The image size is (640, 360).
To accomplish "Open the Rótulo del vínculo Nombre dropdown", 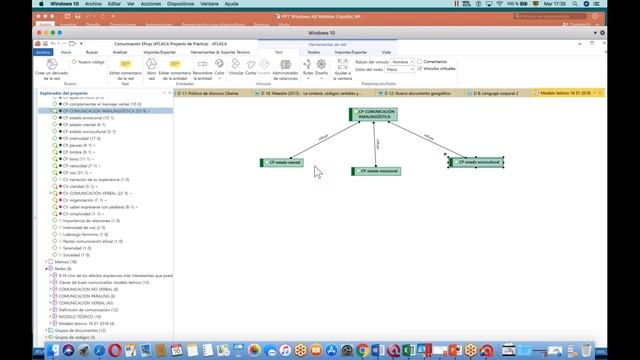I will [x=402, y=62].
